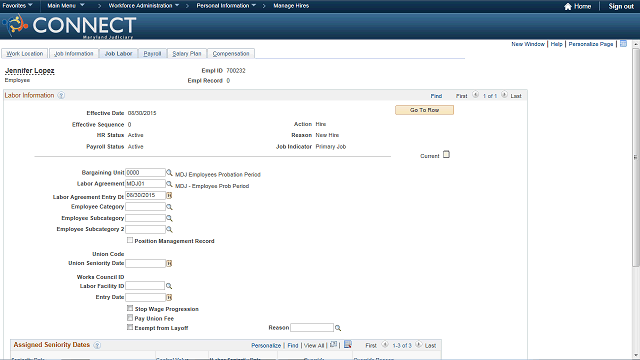
Task: Enable the Pay Union Fee checkbox
Action: pos(130,318)
